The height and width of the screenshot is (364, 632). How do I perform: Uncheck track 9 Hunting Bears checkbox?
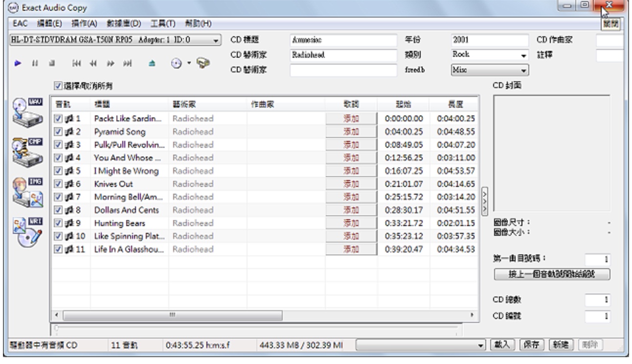tap(58, 223)
